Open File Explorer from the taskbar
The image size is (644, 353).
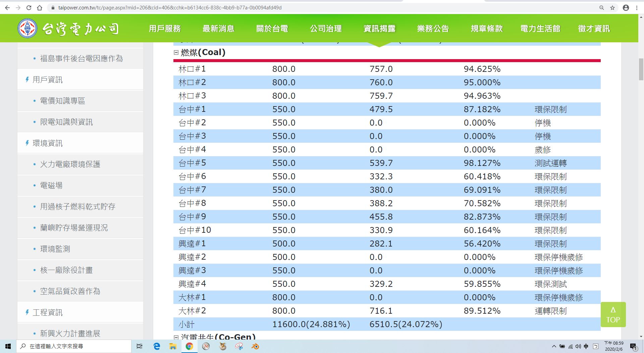pyautogui.click(x=173, y=346)
